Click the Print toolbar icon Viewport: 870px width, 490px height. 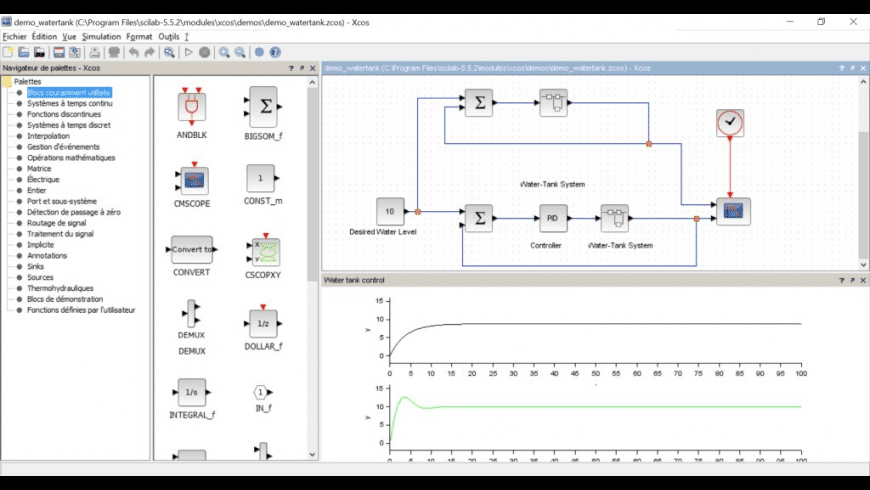point(94,52)
